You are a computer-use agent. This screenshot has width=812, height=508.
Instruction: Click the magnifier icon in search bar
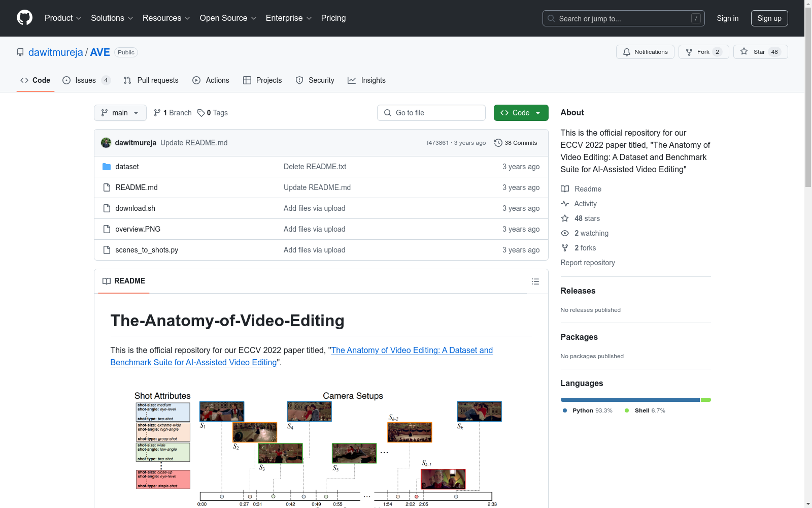pyautogui.click(x=551, y=18)
